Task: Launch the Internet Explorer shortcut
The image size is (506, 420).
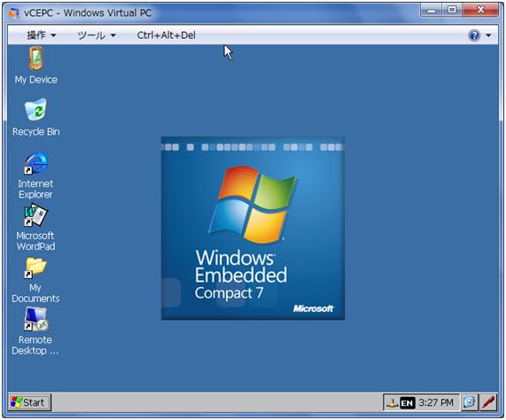Action: pos(35,175)
